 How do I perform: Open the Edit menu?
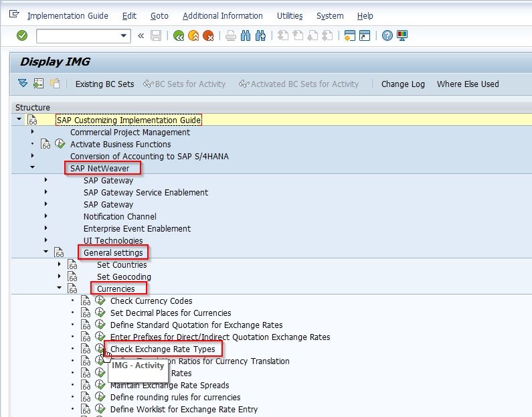point(129,16)
